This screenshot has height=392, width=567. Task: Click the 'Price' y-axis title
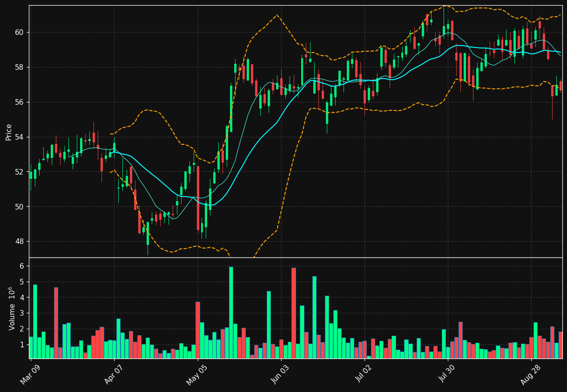9,132
